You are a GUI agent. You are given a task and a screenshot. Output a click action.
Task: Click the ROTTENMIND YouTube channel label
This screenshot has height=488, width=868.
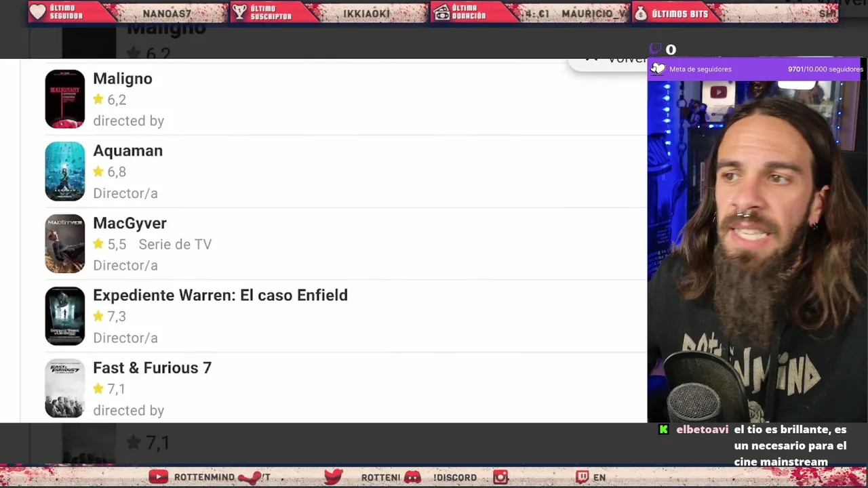point(204,477)
